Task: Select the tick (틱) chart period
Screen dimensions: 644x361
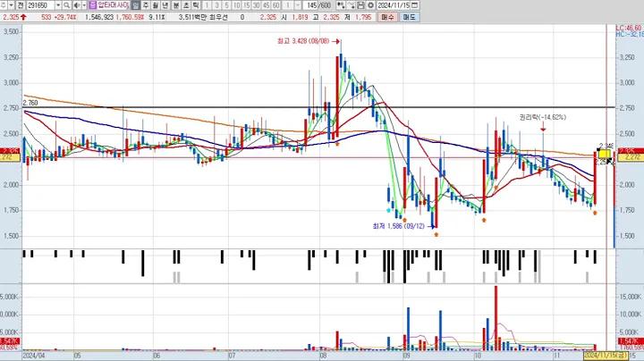Action: (196, 5)
